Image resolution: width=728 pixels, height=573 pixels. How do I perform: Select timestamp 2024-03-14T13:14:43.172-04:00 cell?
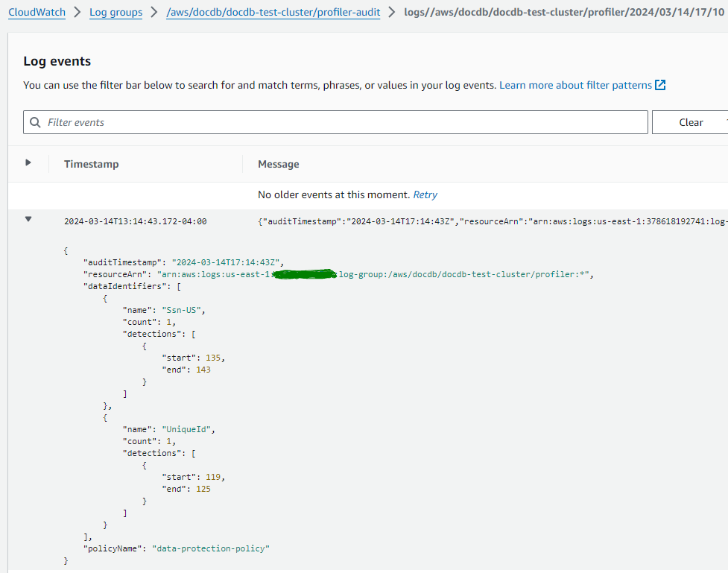pyautogui.click(x=135, y=221)
